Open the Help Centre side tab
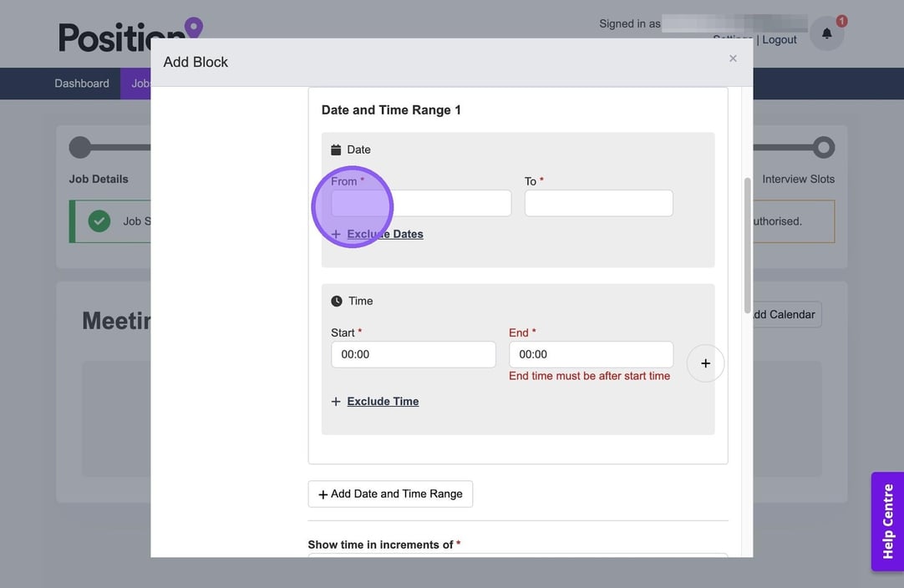This screenshot has height=588, width=904. (x=887, y=521)
